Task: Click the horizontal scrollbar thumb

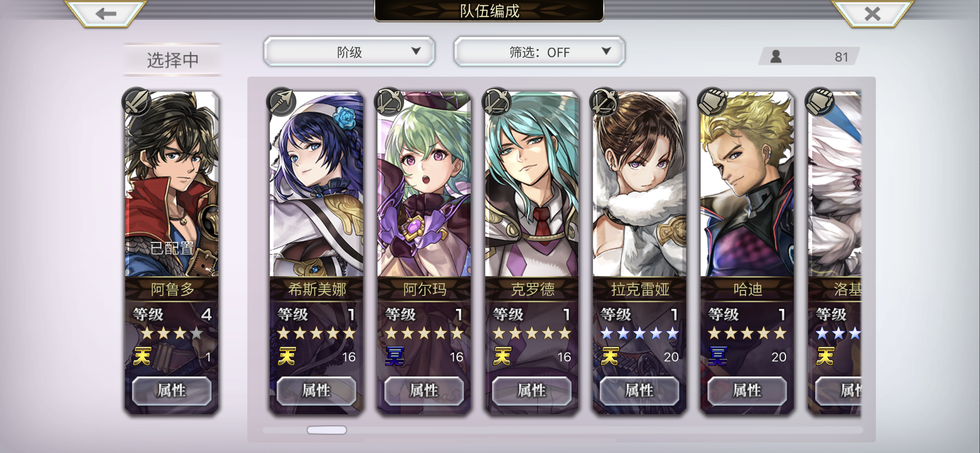Action: 327,430
